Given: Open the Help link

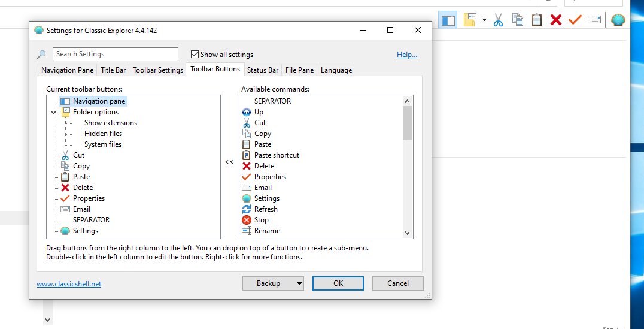Looking at the screenshot, I should point(406,55).
